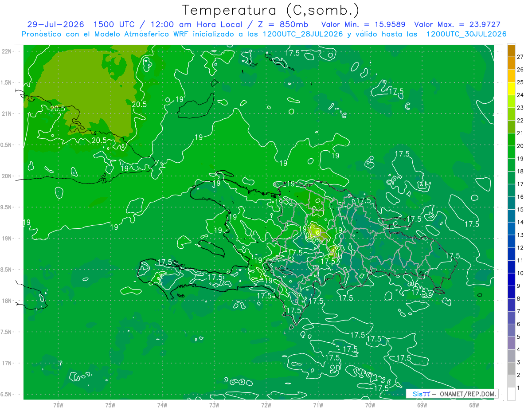Click the '71W' longitude axis label
Viewport: 532px width, 411px height.
click(x=318, y=405)
